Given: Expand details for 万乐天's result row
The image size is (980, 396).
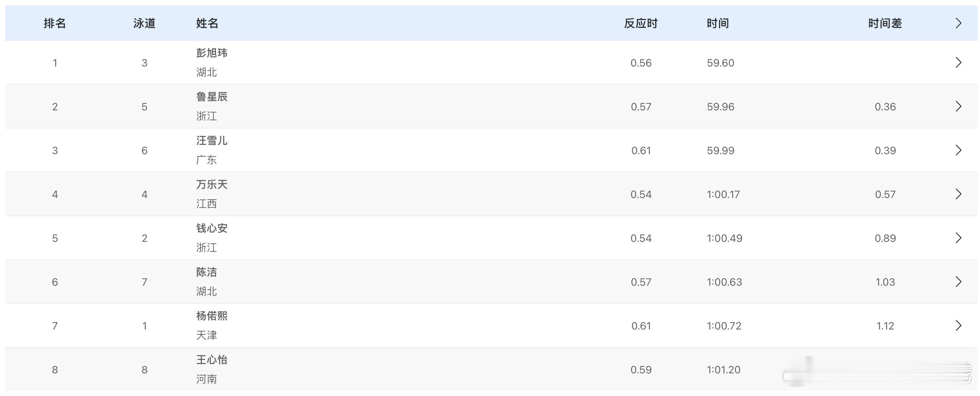Looking at the screenshot, I should point(959,194).
